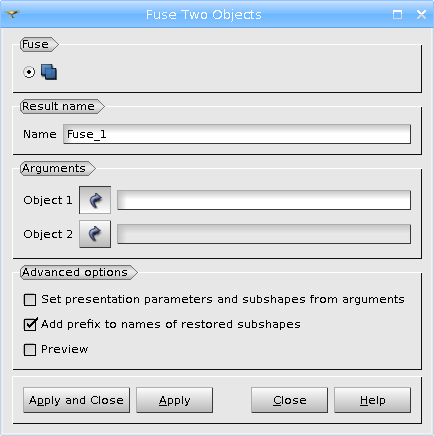Click the Object 1 selection arrow button

pyautogui.click(x=95, y=200)
